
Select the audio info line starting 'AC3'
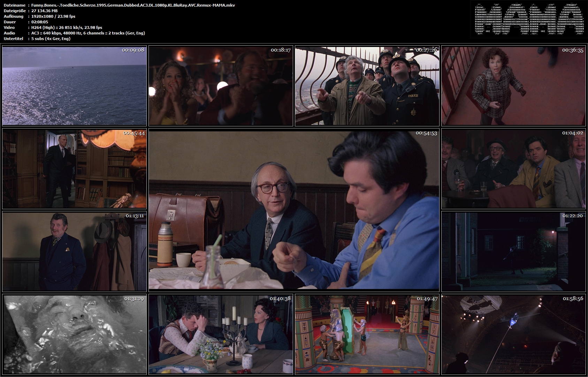click(88, 33)
